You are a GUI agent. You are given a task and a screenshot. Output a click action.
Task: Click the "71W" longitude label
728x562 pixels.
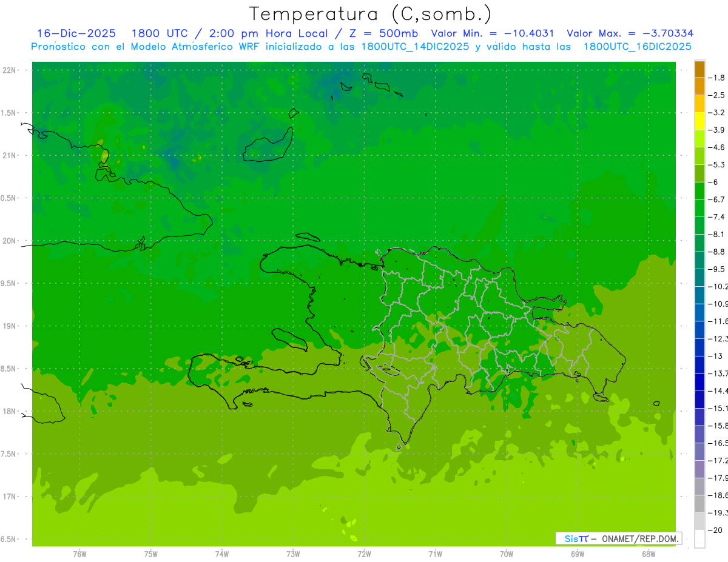(435, 554)
